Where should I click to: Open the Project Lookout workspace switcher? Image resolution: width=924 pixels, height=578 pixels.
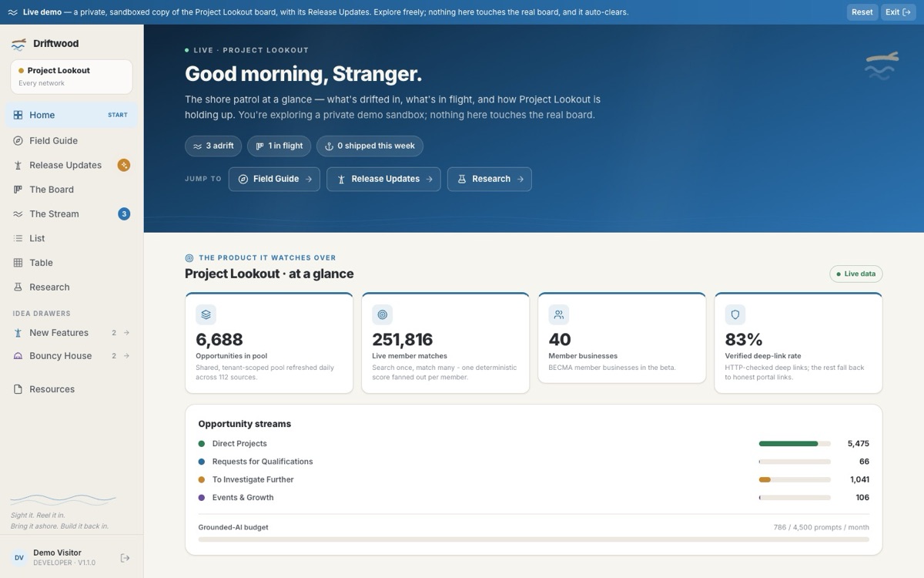72,76
